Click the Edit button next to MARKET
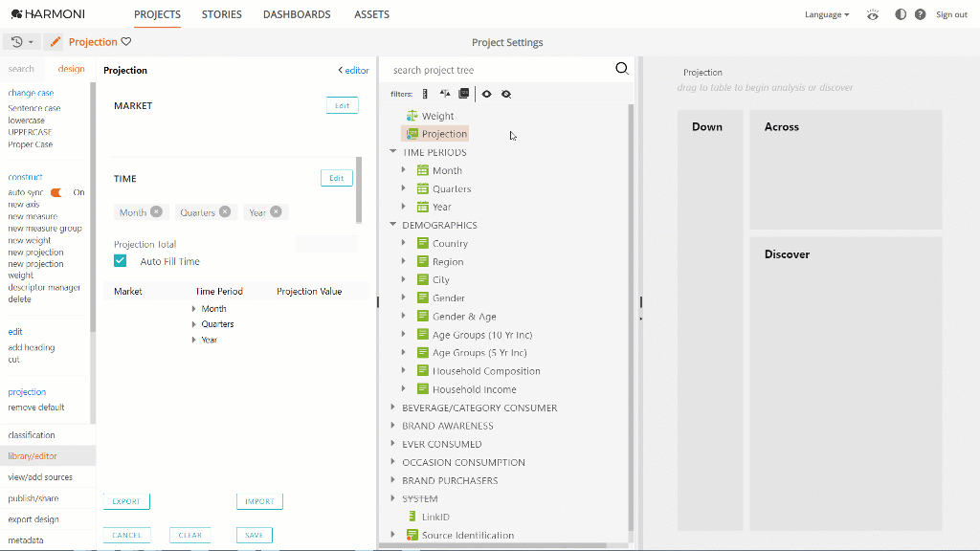 coord(342,105)
